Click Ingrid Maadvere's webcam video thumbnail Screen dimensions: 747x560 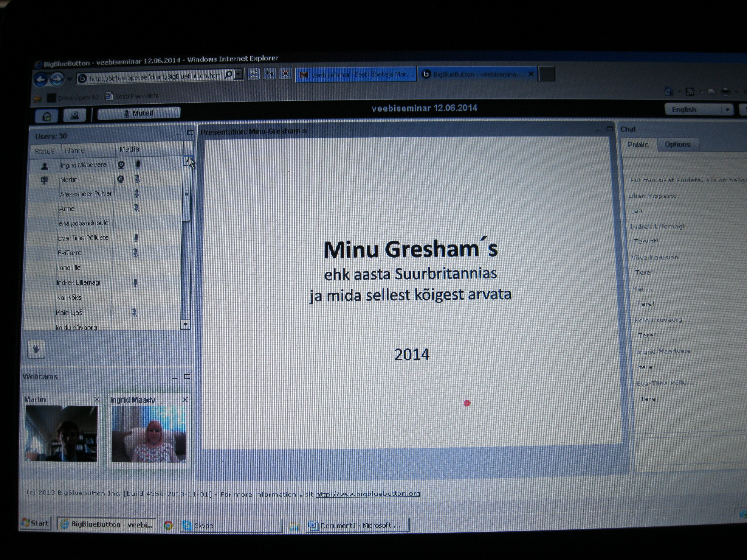click(x=149, y=434)
